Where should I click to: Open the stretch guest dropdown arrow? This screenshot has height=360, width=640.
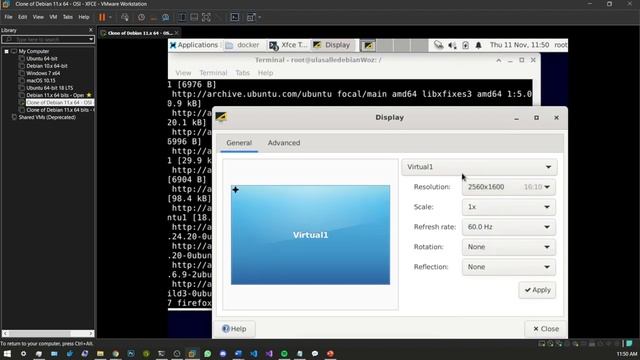click(260, 17)
